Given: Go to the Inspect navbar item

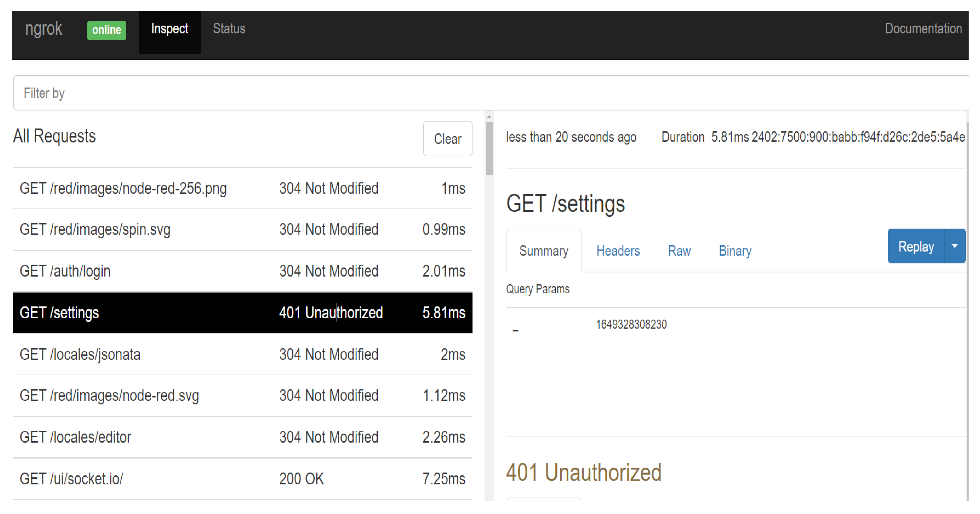Looking at the screenshot, I should click(169, 29).
